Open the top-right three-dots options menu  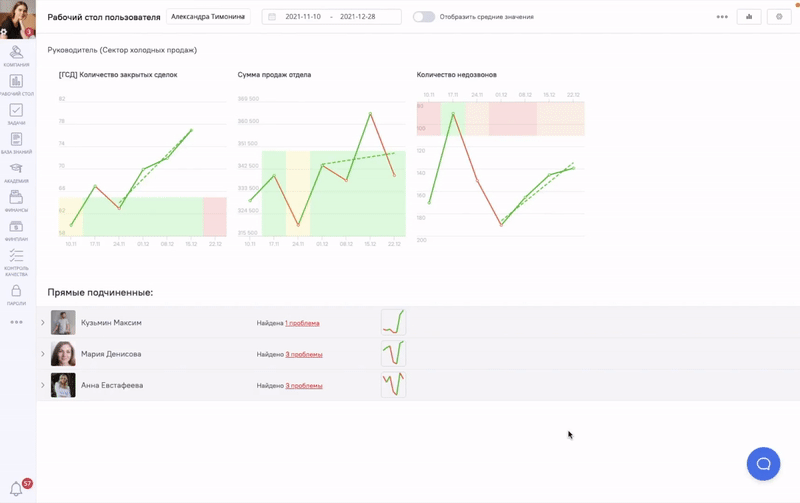pyautogui.click(x=722, y=17)
